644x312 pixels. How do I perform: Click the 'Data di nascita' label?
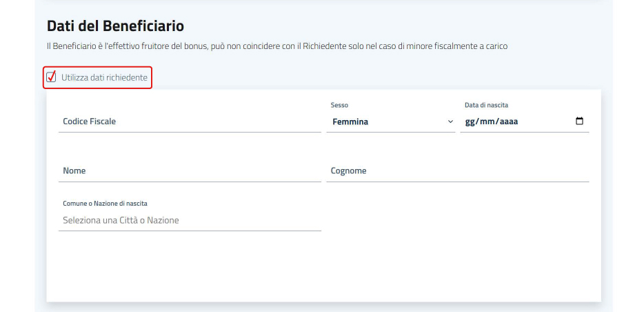point(486,105)
